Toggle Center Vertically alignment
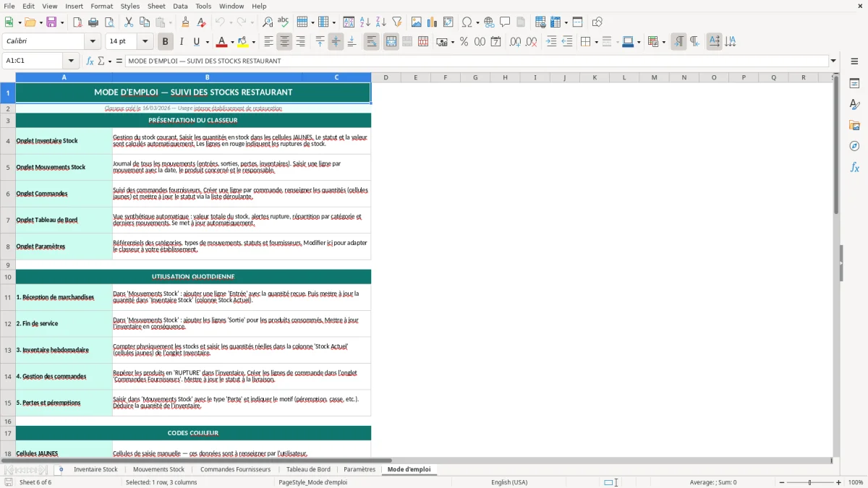Viewport: 868px width, 488px height. coord(336,42)
